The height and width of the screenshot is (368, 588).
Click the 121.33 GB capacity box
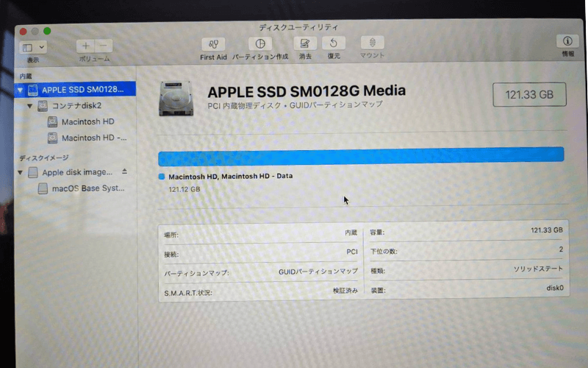click(529, 95)
